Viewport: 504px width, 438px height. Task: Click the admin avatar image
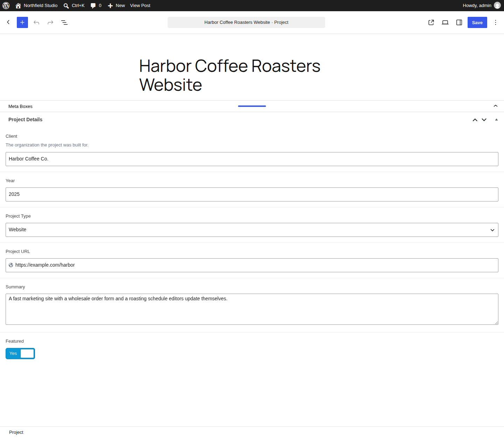(497, 5)
